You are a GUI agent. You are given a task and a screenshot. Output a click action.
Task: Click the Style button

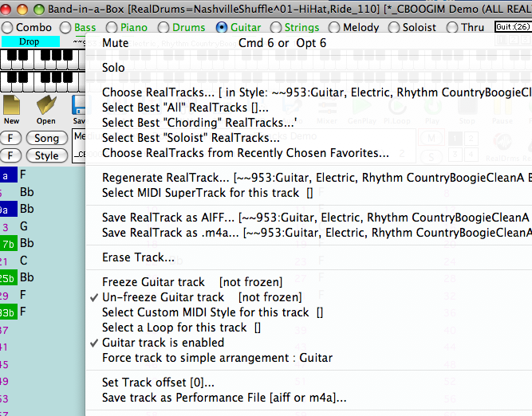point(47,155)
